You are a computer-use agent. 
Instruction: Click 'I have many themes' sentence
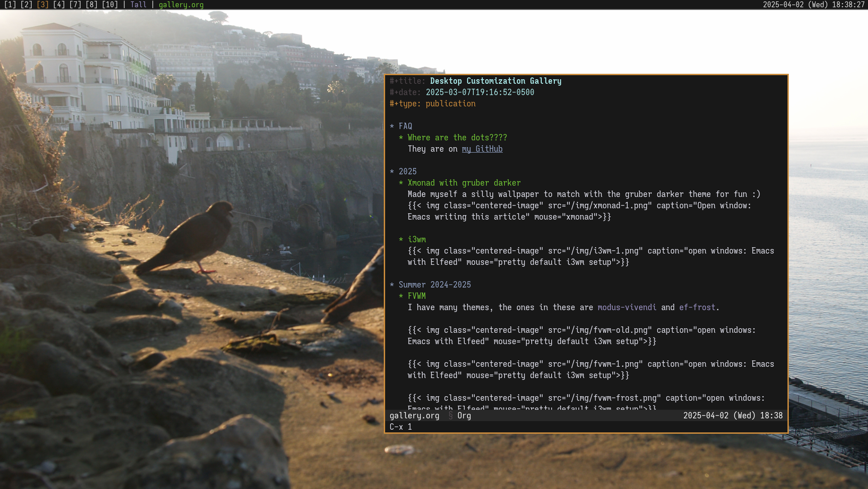click(563, 307)
